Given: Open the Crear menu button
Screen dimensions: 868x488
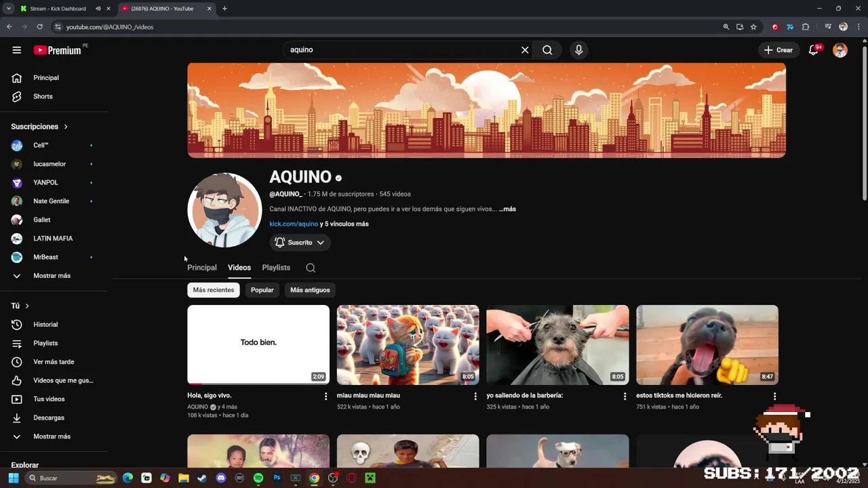Looking at the screenshot, I should click(x=778, y=50).
